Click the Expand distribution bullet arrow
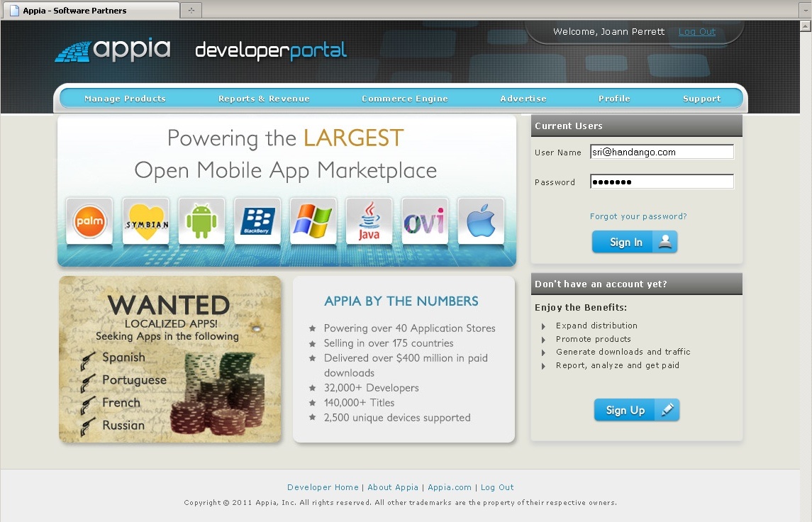This screenshot has width=812, height=522. click(543, 326)
